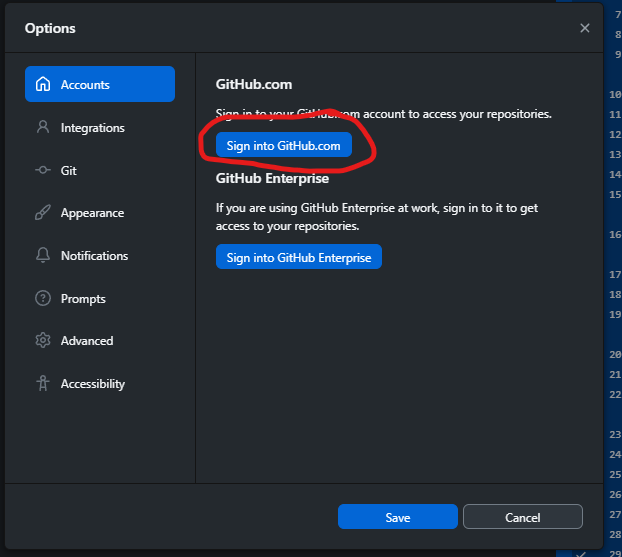This screenshot has height=557, width=622.
Task: Cancel the Options dialog
Action: point(523,517)
